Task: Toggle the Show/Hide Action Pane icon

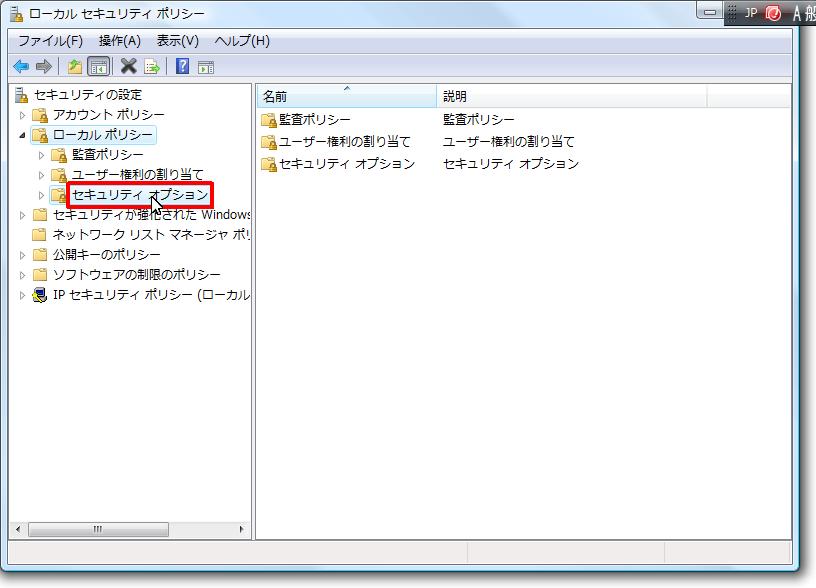Action: (206, 67)
